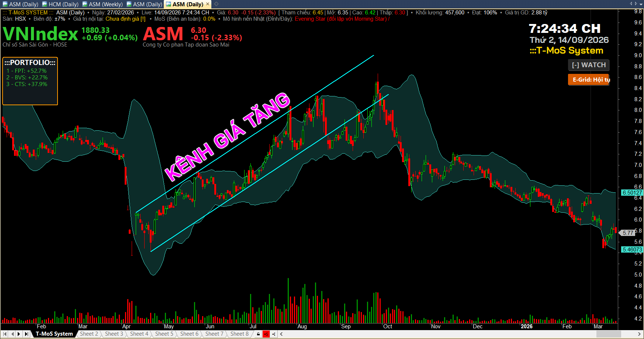
Task: Select Sheet 4 tab
Action: point(139,334)
